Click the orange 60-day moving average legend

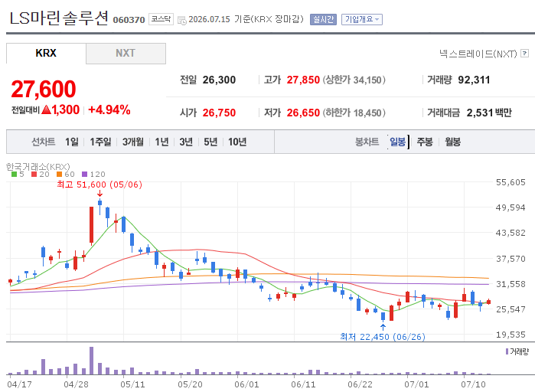[66, 175]
